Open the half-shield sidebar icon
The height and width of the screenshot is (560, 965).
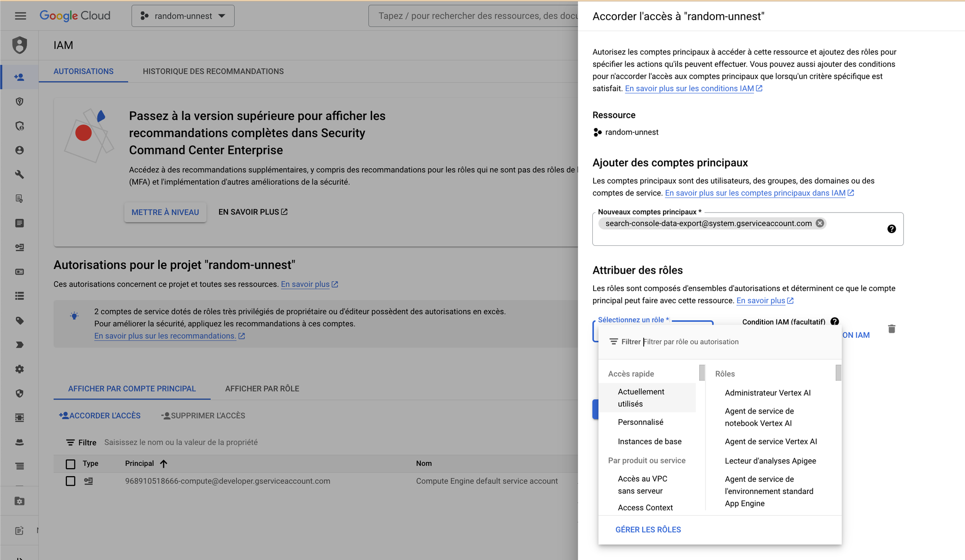(x=19, y=393)
